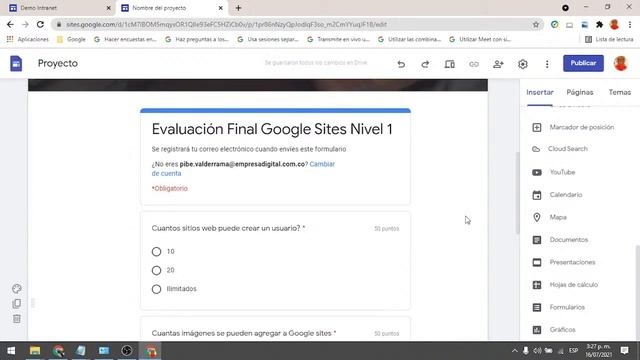Click the form title Evaluación Final Google Sites Nivel 1
The image size is (640, 360).
click(272, 129)
